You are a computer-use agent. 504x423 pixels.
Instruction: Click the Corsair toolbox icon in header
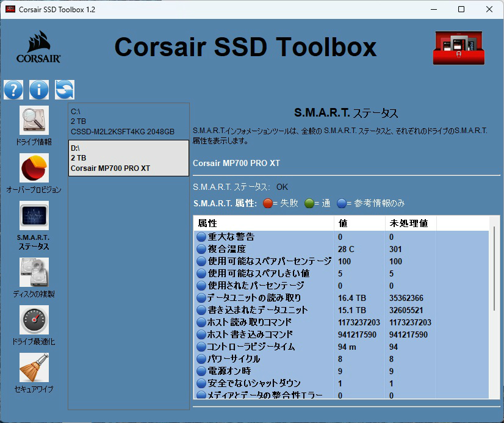coord(460,48)
